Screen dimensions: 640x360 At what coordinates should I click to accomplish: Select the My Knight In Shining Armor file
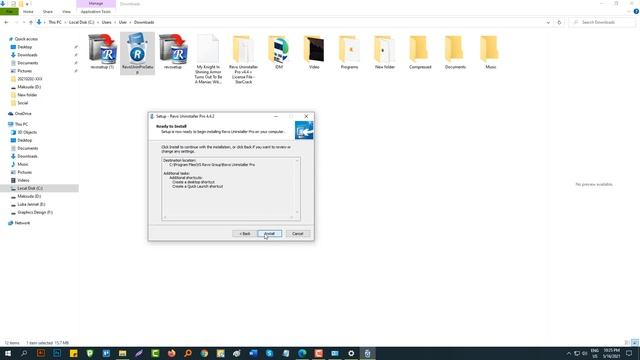coord(208,59)
